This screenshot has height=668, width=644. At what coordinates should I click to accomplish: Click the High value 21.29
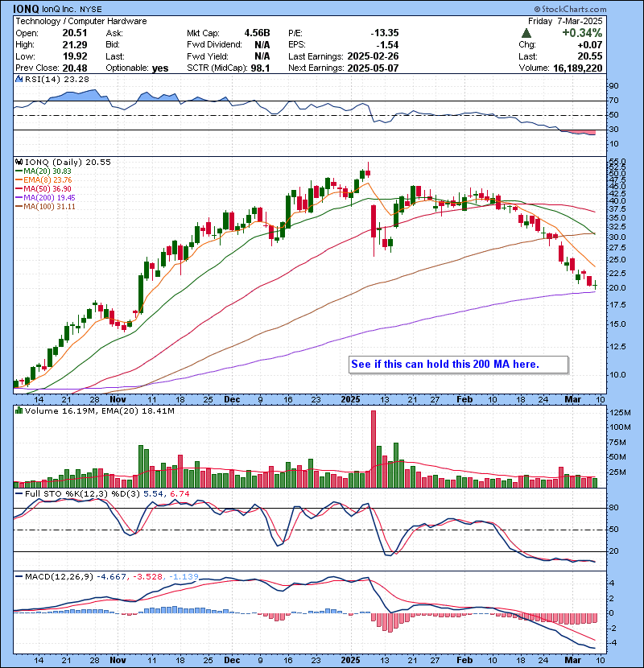pyautogui.click(x=75, y=45)
